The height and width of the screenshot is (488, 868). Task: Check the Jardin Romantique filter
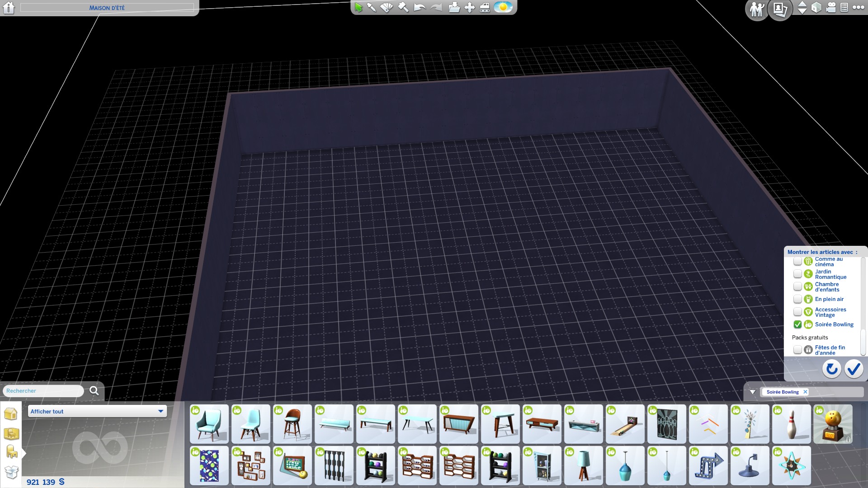coord(797,274)
